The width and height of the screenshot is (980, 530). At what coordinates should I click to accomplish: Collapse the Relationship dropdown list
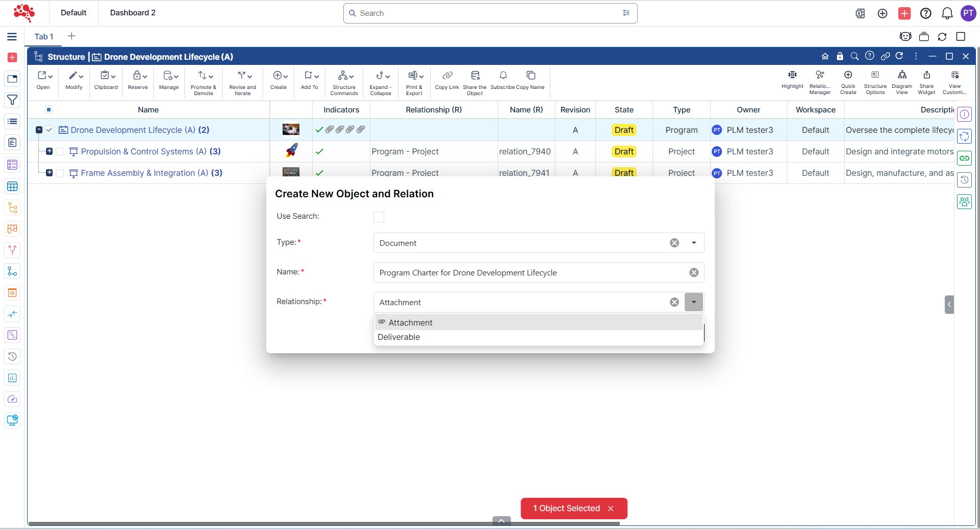pyautogui.click(x=693, y=302)
